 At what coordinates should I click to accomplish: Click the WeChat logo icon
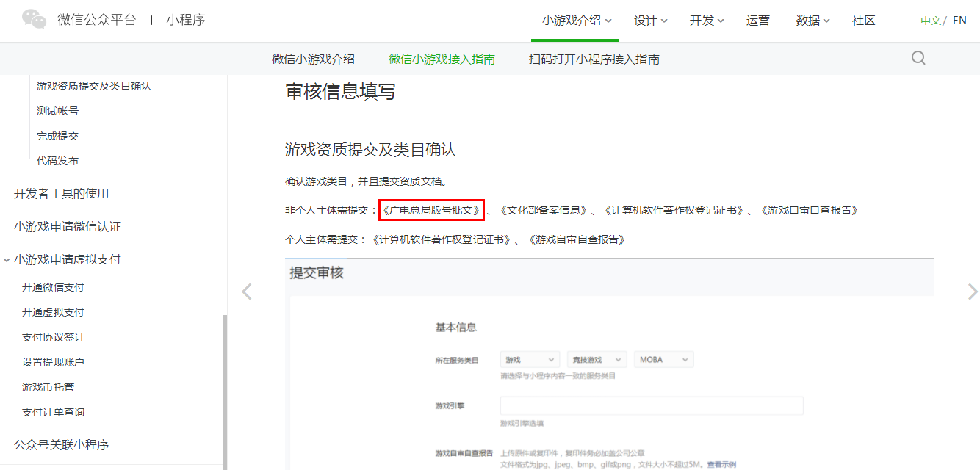point(34,20)
